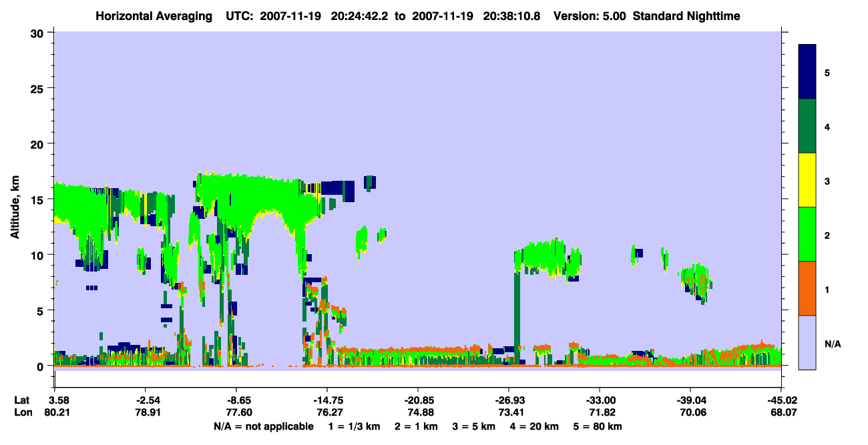Image resolution: width=868 pixels, height=445 pixels.
Task: Click the color bar label 'N/A'
Action: 832,344
